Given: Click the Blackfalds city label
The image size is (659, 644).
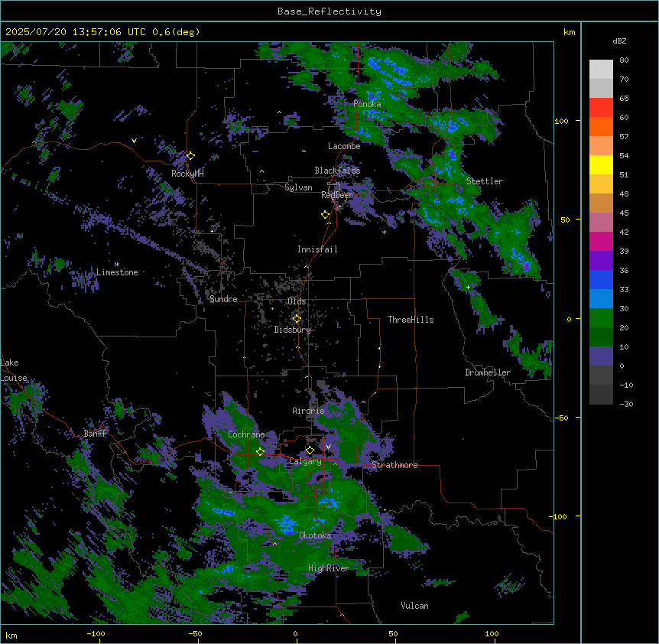Looking at the screenshot, I should click(x=337, y=171).
